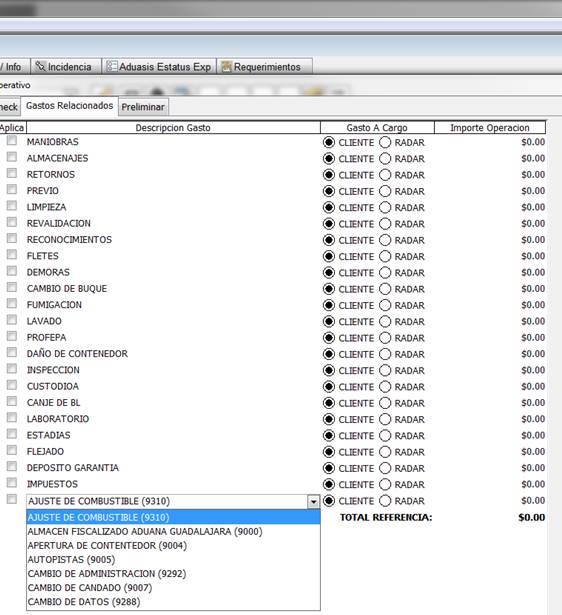562x615 pixels.
Task: Switch to the Preliminar tab
Action: pyautogui.click(x=143, y=107)
